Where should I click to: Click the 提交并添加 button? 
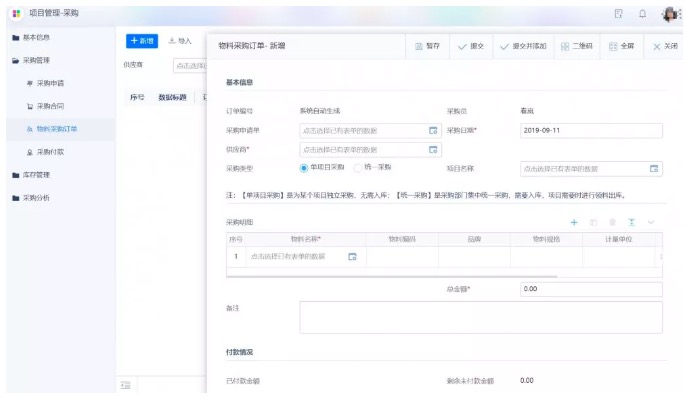(x=522, y=47)
